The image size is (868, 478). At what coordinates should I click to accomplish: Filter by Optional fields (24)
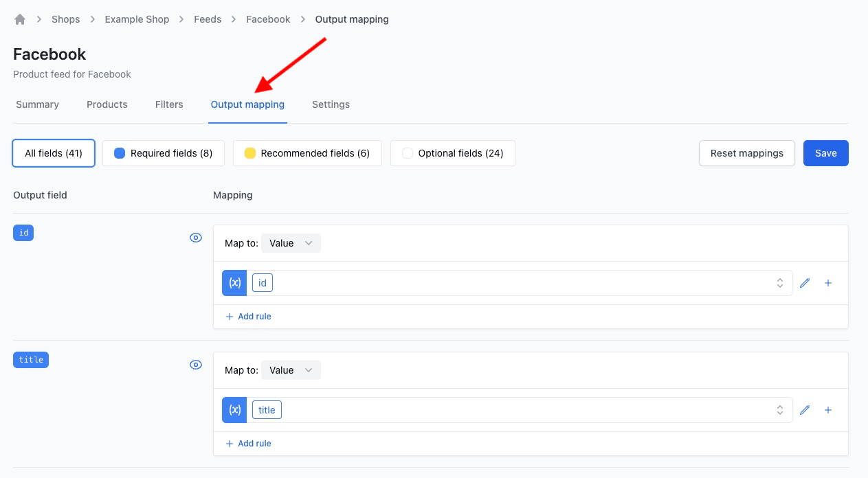pyautogui.click(x=452, y=153)
